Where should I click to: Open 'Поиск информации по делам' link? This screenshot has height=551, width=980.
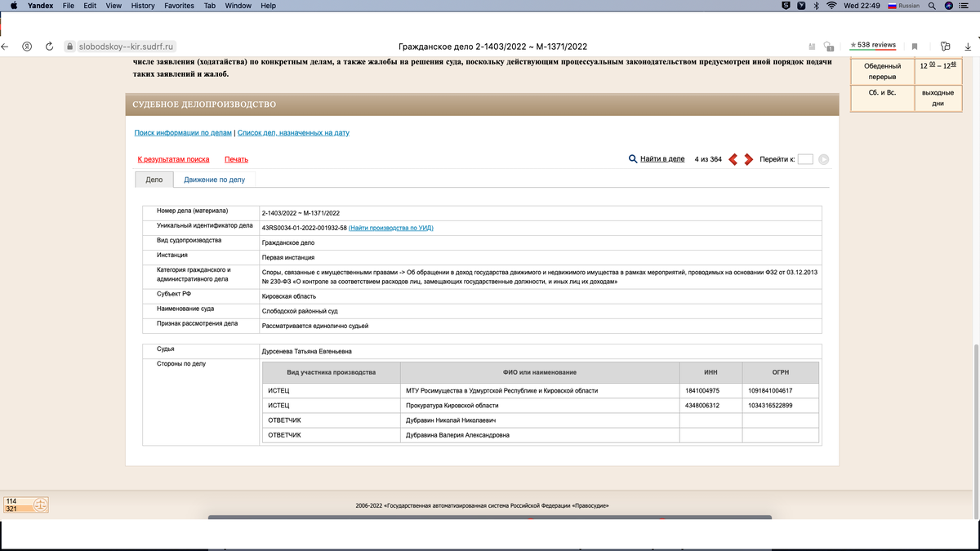pyautogui.click(x=183, y=132)
